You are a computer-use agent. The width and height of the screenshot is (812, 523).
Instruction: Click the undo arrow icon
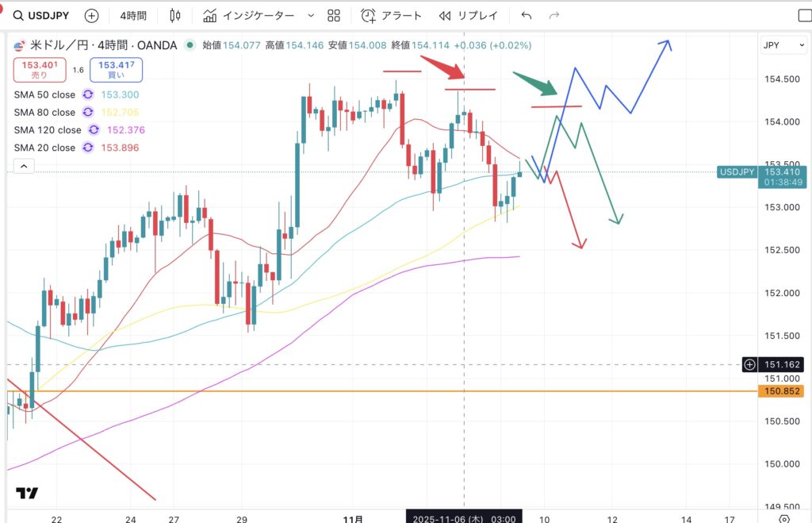coord(527,16)
